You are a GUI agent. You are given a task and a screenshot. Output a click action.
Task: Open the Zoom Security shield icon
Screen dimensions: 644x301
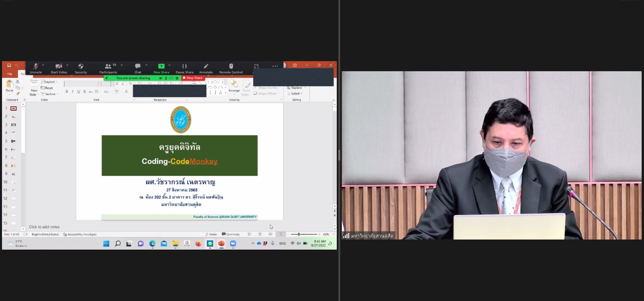[x=81, y=66]
